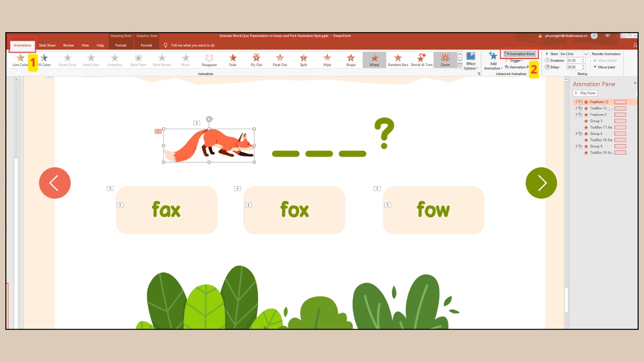Choose the Split animation effect
This screenshot has height=362, width=644.
point(303,60)
